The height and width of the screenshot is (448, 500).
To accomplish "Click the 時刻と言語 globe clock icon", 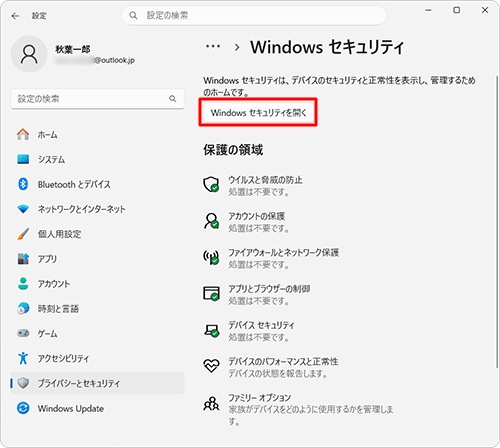I will (23, 309).
